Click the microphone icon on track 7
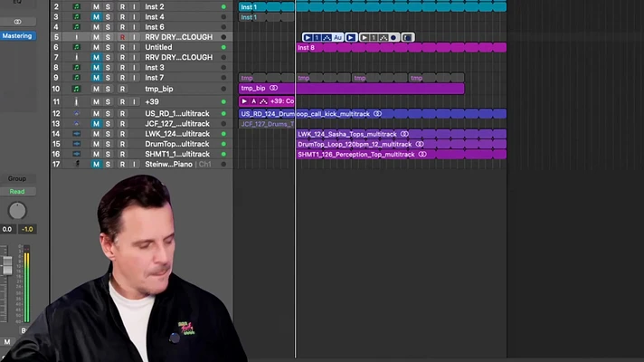644x362 pixels. (76, 57)
